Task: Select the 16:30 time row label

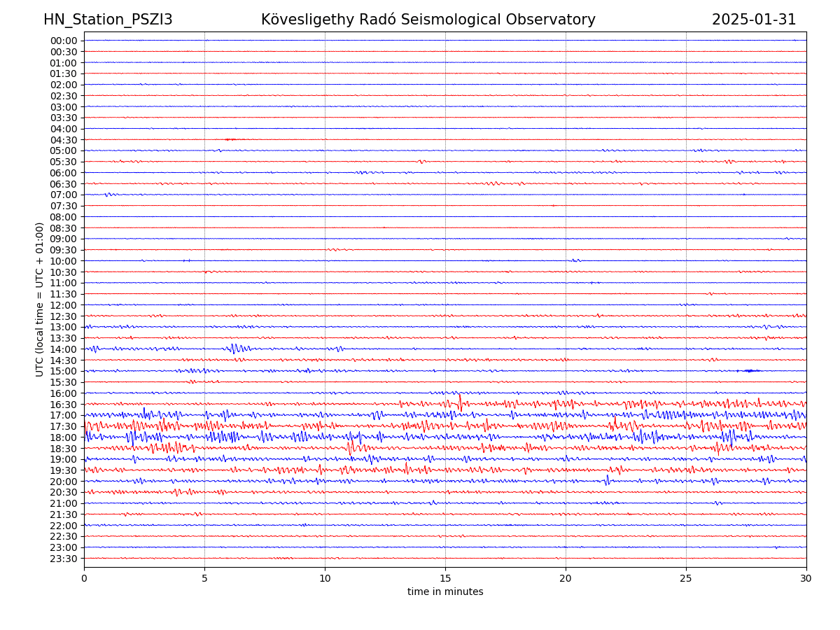Action: tap(63, 405)
